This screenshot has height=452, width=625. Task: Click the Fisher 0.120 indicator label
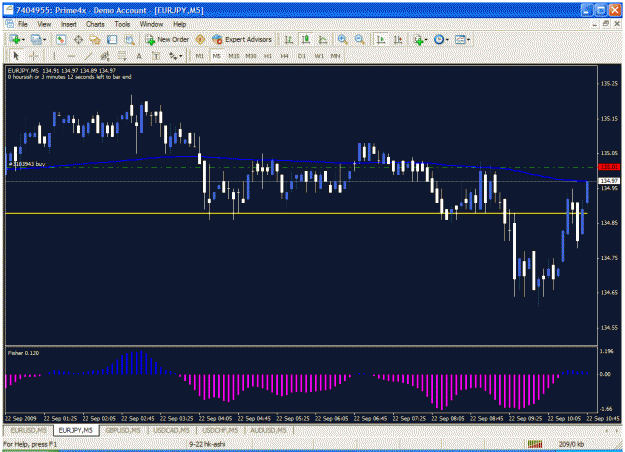[24, 353]
